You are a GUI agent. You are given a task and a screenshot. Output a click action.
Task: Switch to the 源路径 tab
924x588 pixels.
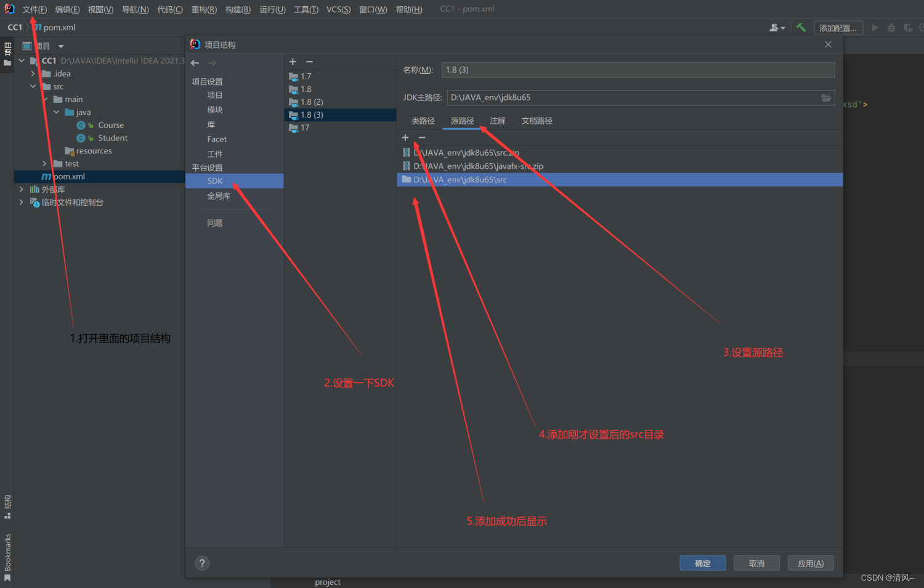coord(462,121)
